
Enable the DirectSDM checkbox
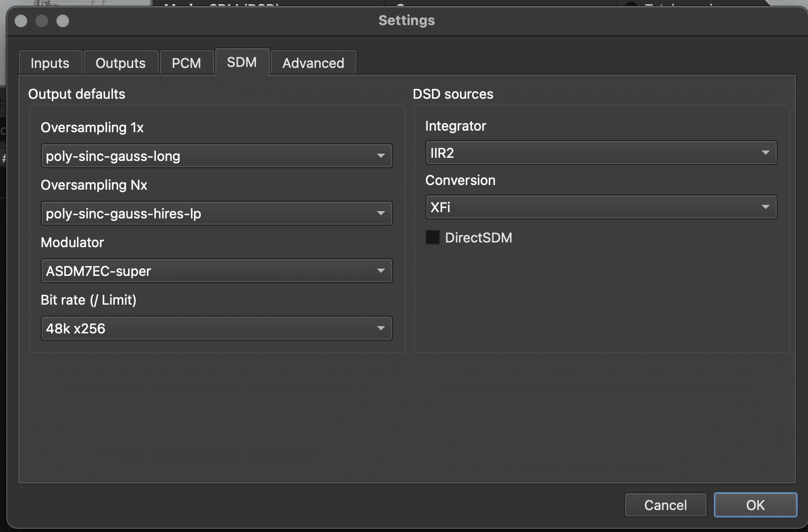coord(433,237)
